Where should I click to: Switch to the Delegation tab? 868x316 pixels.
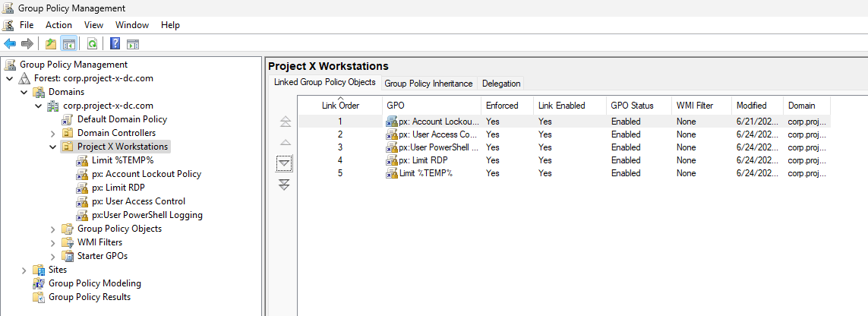tap(501, 84)
